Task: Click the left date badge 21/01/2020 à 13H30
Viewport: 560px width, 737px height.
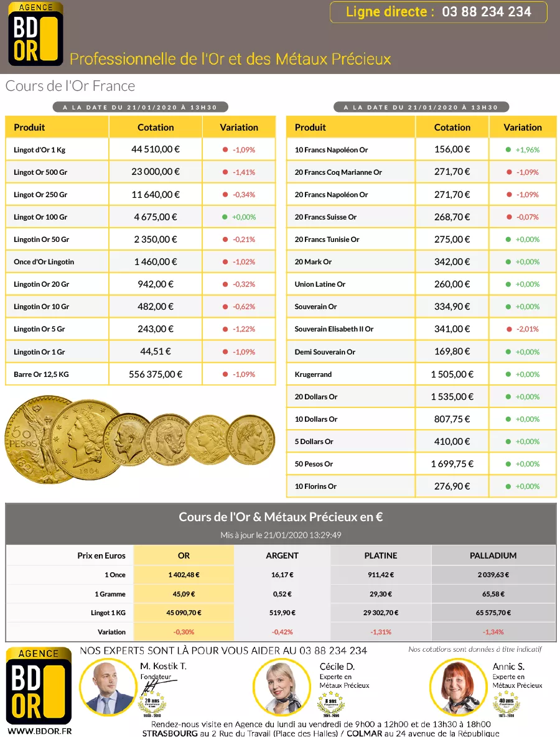Action: [140, 107]
